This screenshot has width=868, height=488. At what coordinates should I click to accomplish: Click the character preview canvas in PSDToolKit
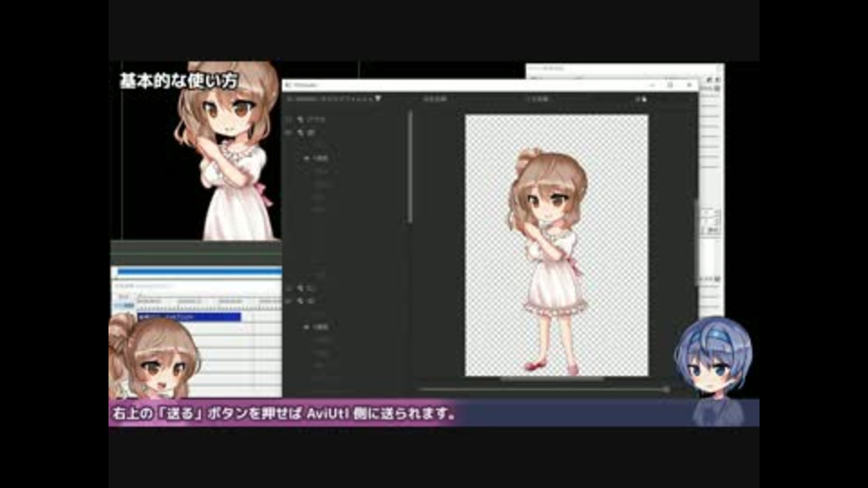[556, 245]
